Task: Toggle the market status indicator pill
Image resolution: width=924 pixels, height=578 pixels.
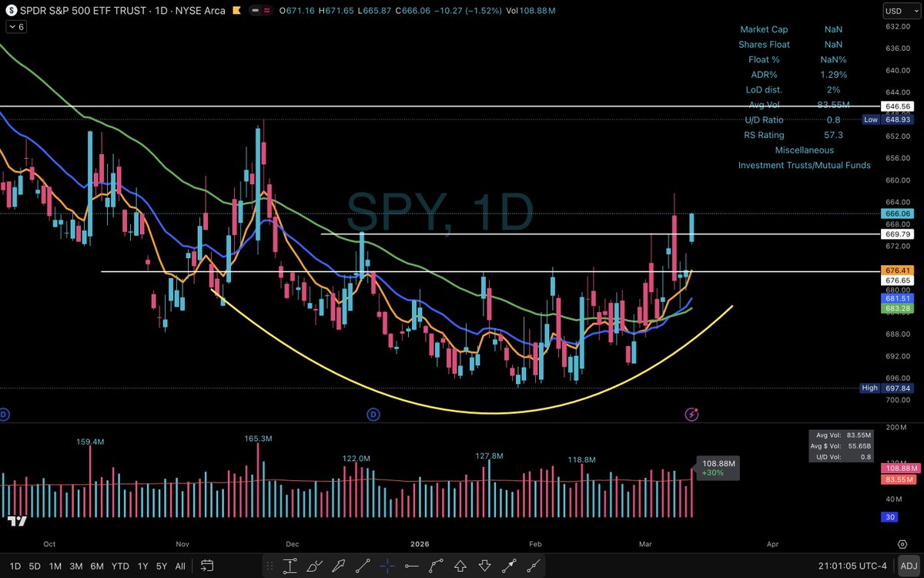Action: [259, 11]
